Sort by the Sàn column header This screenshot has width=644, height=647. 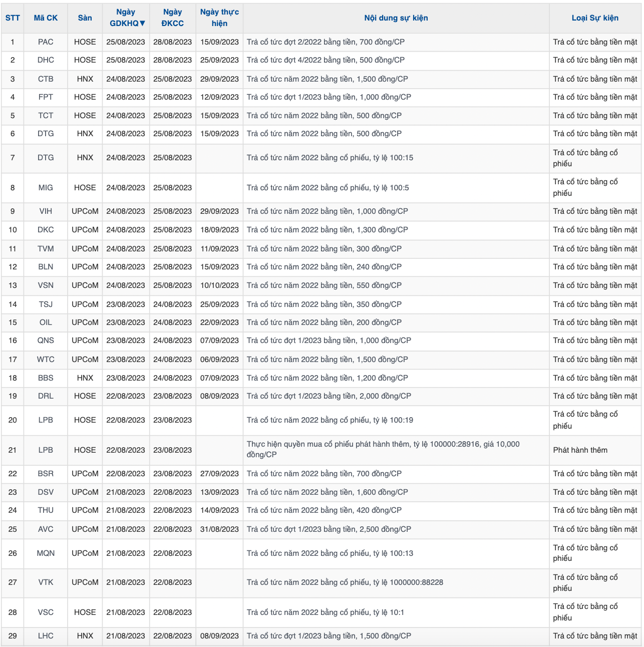coord(85,18)
